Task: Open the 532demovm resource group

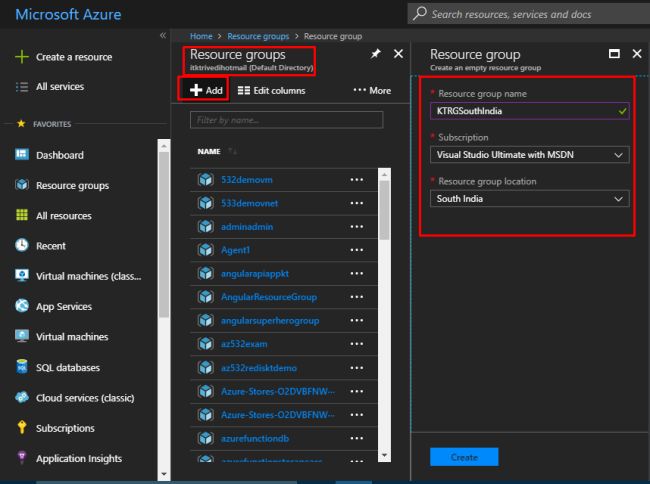Action: [x=247, y=180]
